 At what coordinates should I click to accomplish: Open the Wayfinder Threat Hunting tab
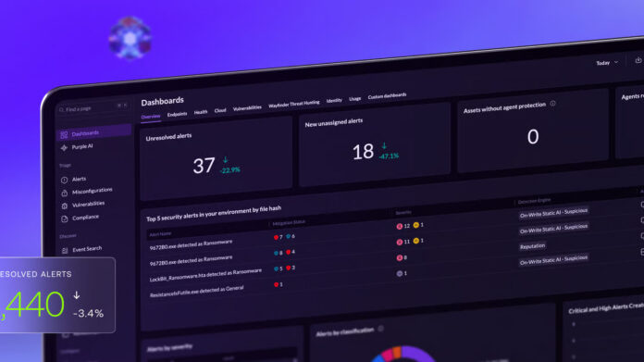(x=293, y=104)
